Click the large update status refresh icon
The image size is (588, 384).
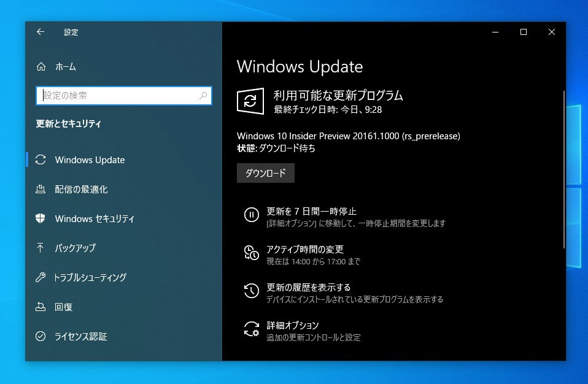coord(250,101)
